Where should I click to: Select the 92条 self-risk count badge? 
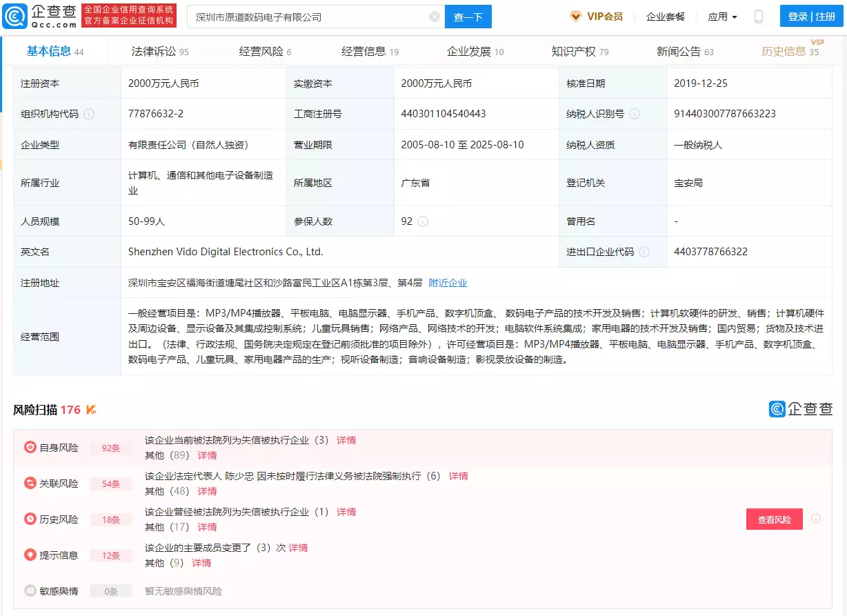pos(111,448)
